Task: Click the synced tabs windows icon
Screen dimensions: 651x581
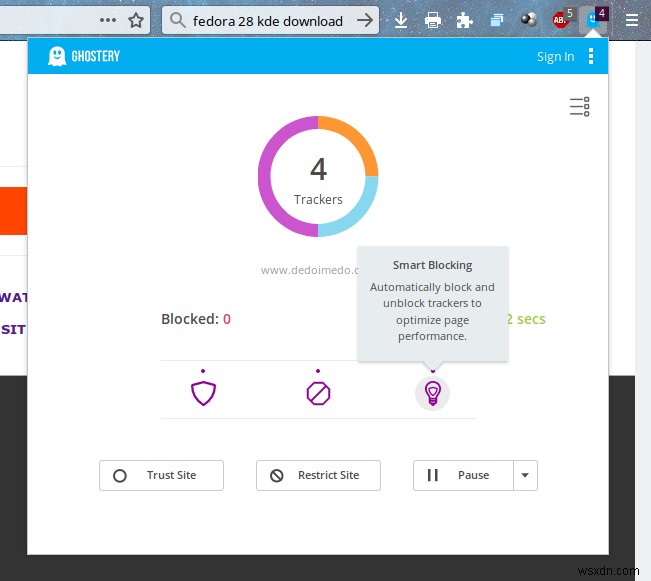Action: [x=497, y=20]
